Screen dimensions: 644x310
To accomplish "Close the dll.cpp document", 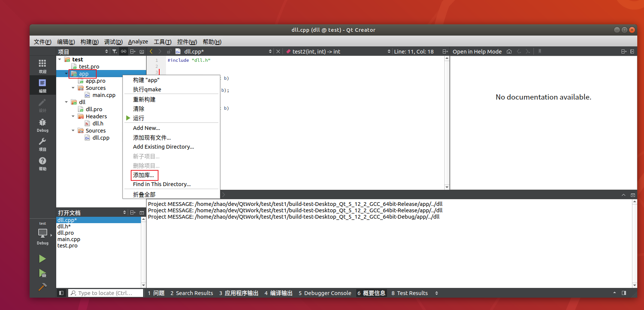I will click(x=278, y=52).
